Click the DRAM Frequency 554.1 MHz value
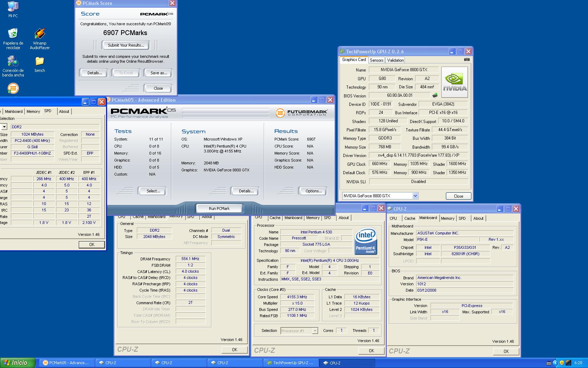 coord(190,259)
